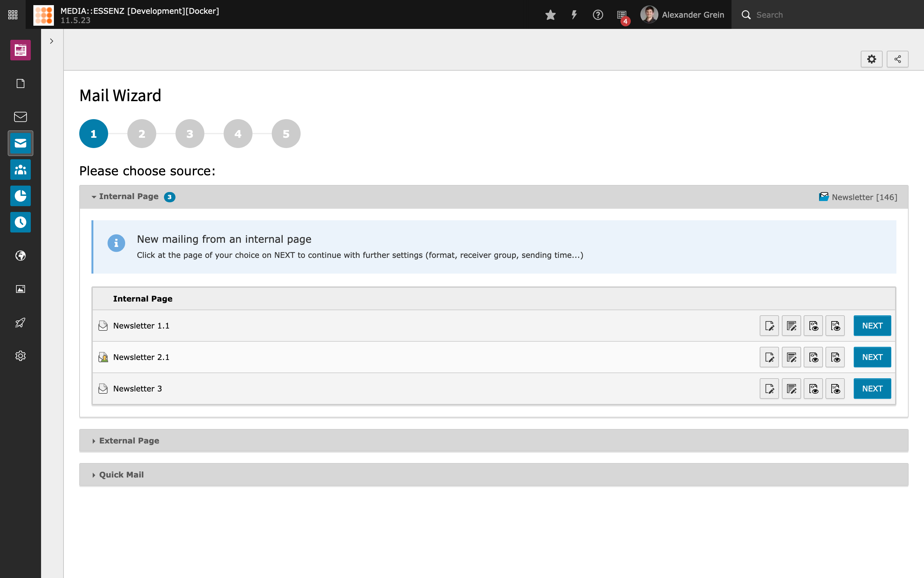
Task: Open the pie chart Statistics module
Action: click(x=21, y=196)
